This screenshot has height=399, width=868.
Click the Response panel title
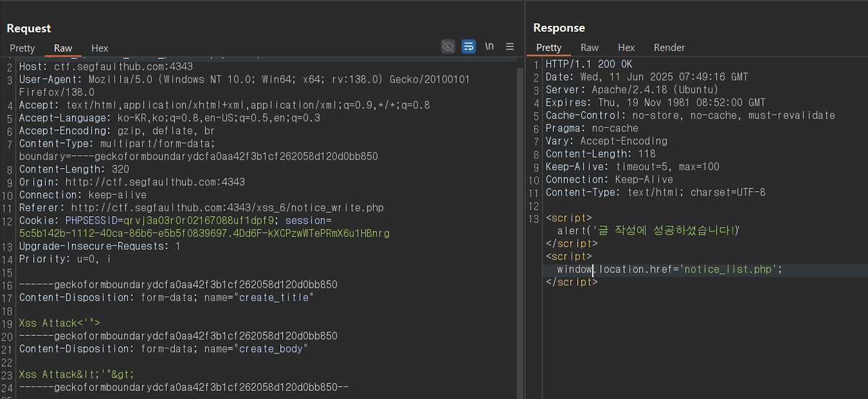[x=559, y=28]
